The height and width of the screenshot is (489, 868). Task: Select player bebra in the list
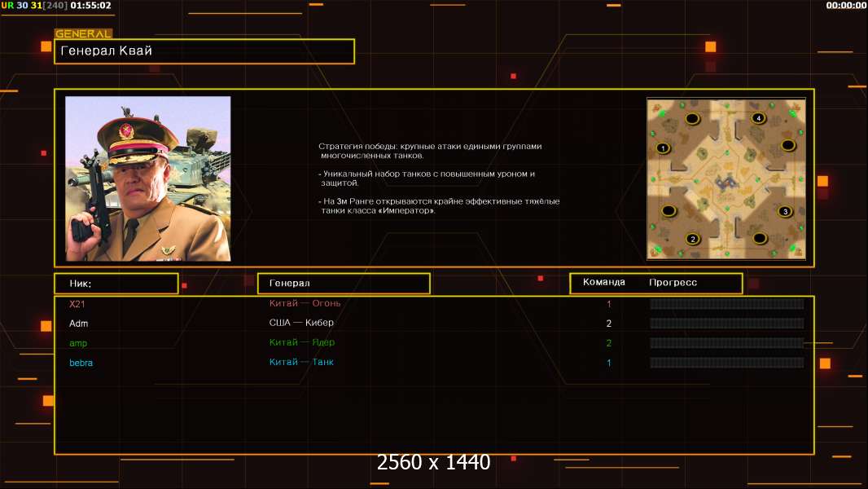pyautogui.click(x=81, y=363)
